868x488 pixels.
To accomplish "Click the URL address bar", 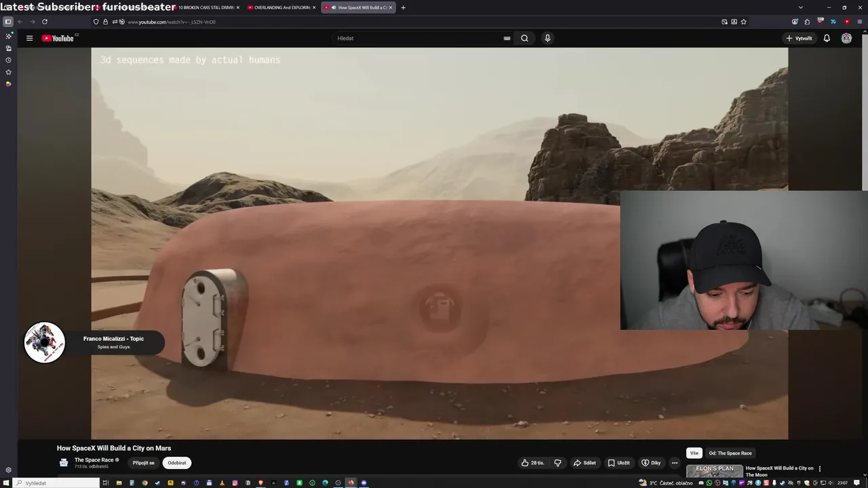I will click(420, 22).
